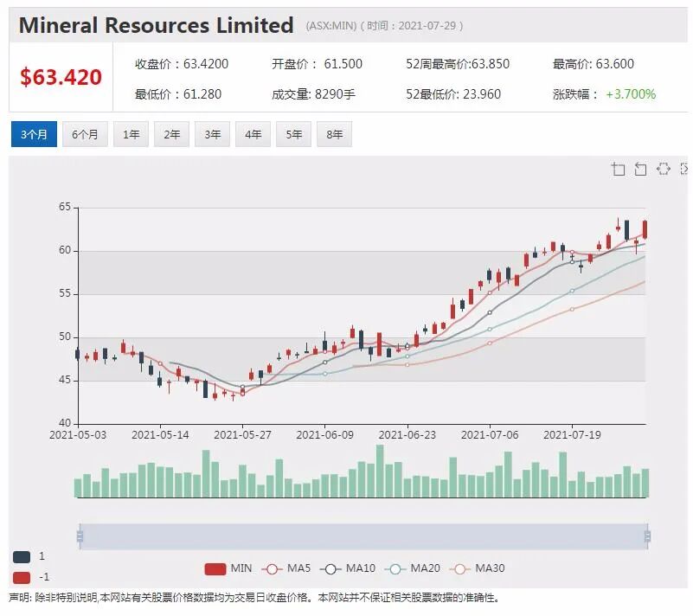Click the 2021-06-09 date axis label
693x616 pixels.
(324, 435)
